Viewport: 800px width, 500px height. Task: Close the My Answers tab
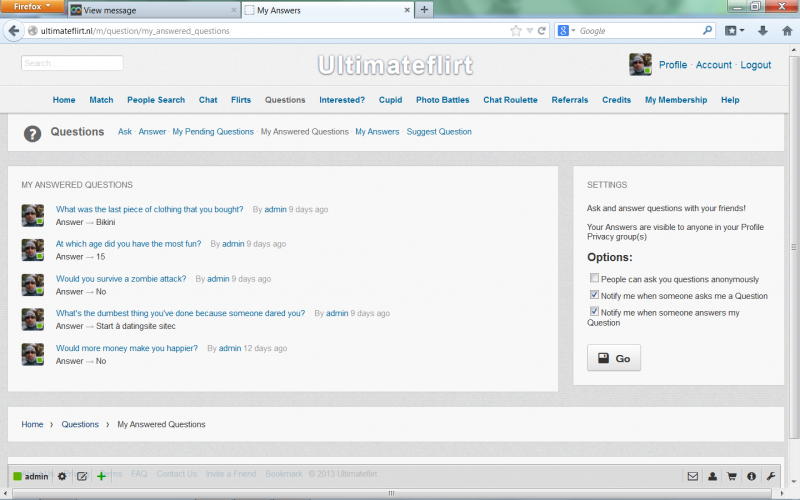pyautogui.click(x=407, y=10)
